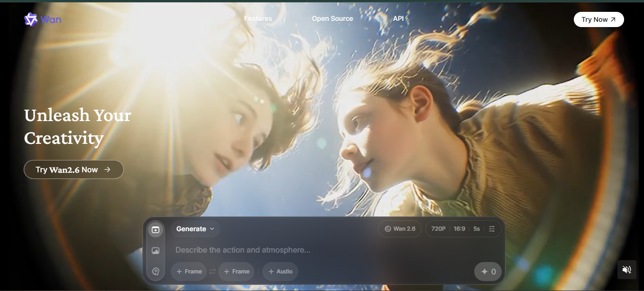Change the 720P resolution setting
The image size is (644, 291).
(438, 229)
